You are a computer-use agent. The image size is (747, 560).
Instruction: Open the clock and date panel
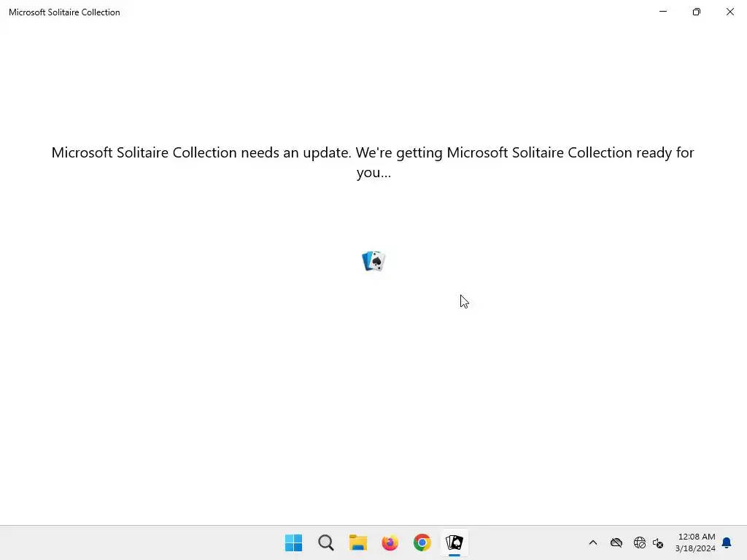pos(695,542)
